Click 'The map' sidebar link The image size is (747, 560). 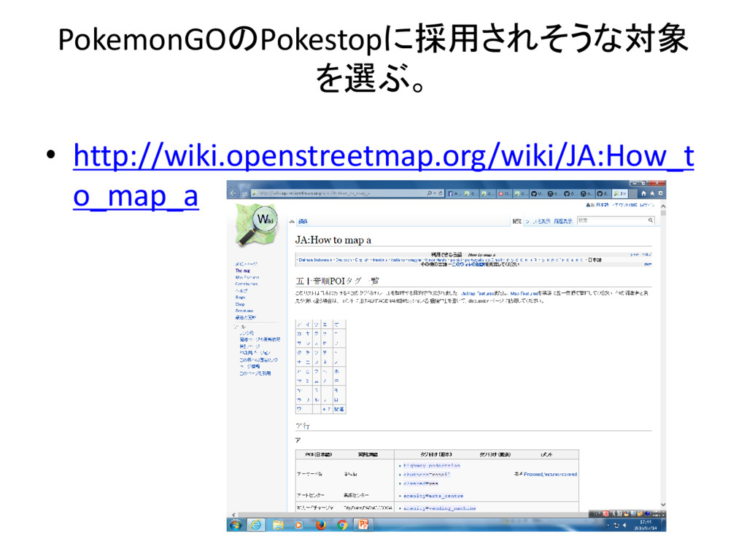[x=242, y=271]
